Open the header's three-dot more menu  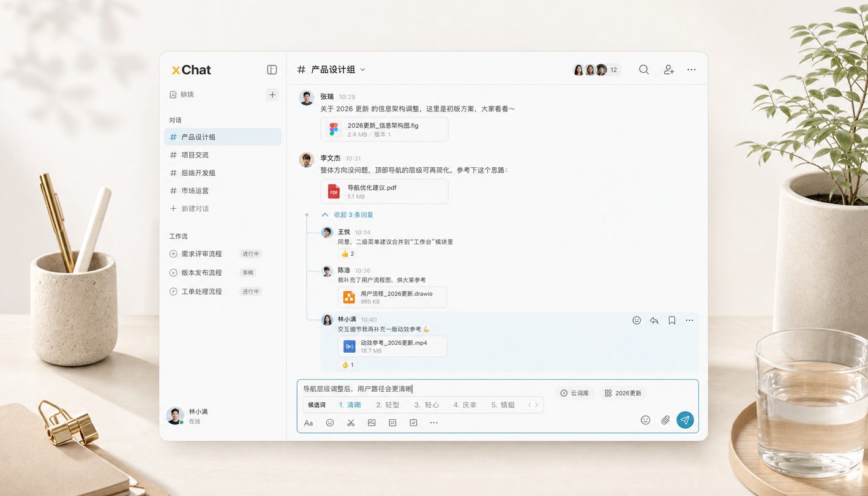tap(691, 70)
